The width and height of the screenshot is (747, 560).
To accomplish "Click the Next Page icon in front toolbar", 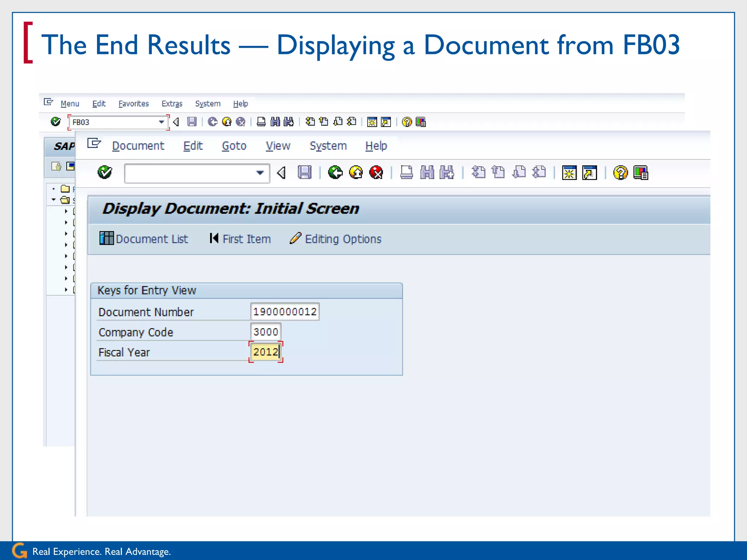I will coord(519,172).
